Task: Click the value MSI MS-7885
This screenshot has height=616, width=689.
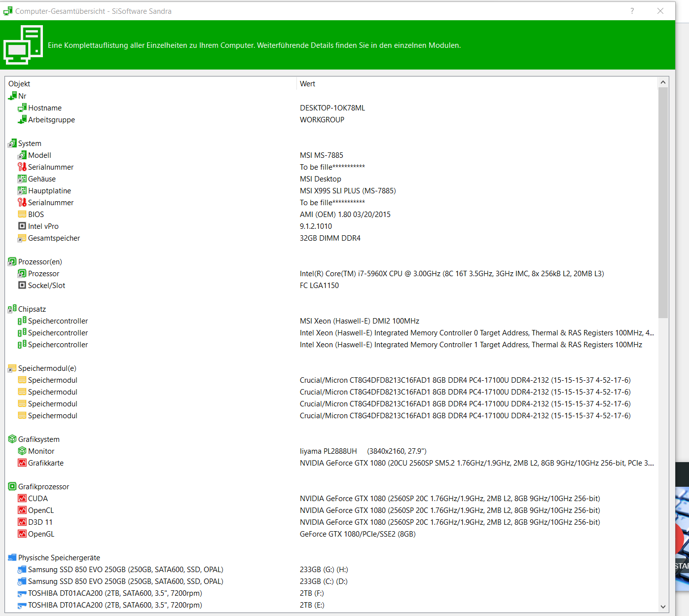Action: click(x=322, y=155)
